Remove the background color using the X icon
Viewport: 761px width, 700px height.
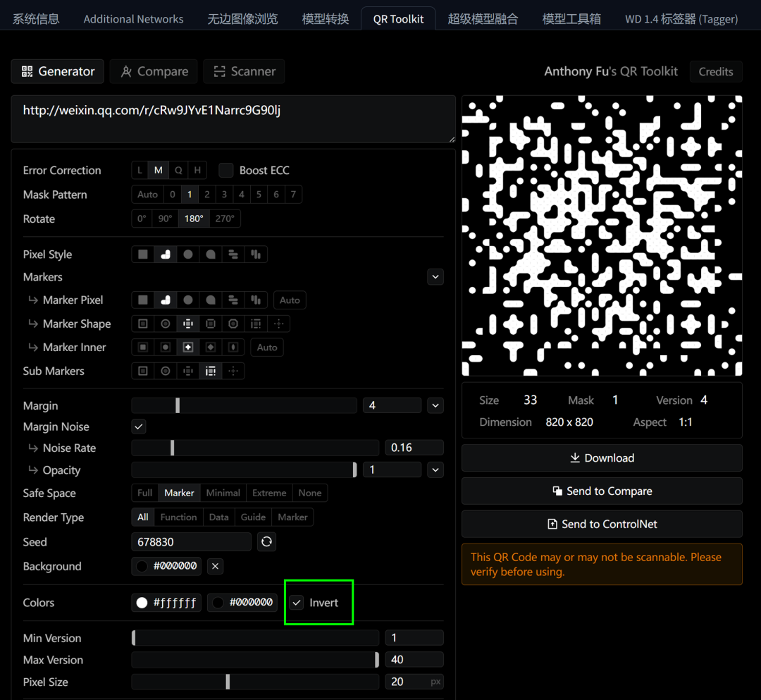[x=215, y=566]
